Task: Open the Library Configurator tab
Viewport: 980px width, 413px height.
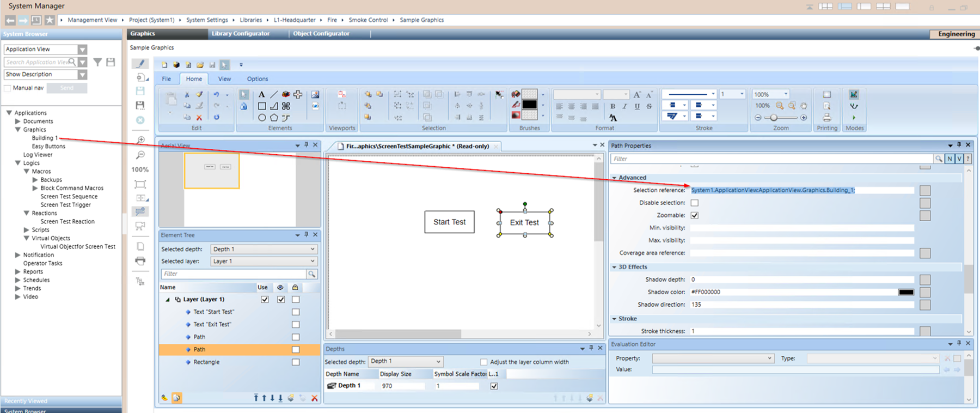Action: [241, 34]
